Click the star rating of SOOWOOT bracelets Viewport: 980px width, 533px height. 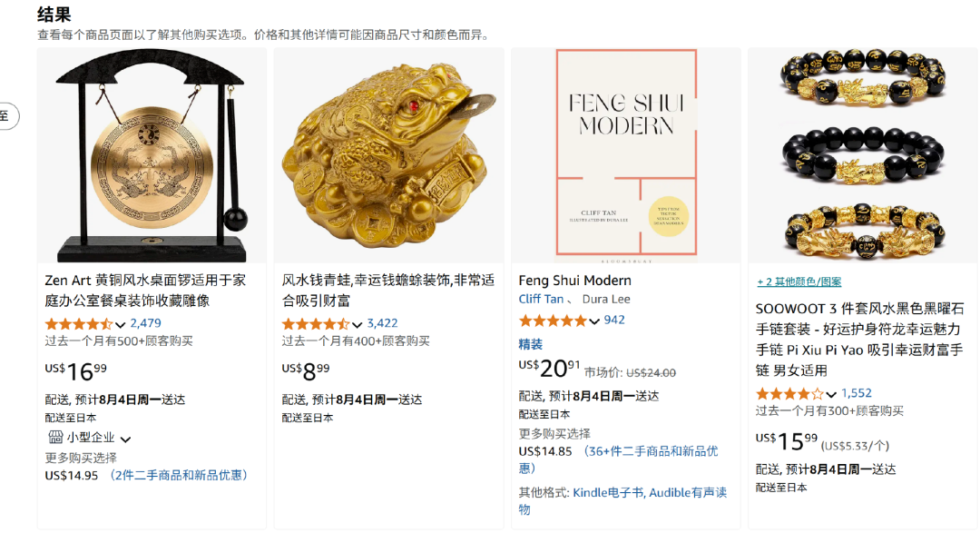click(789, 394)
